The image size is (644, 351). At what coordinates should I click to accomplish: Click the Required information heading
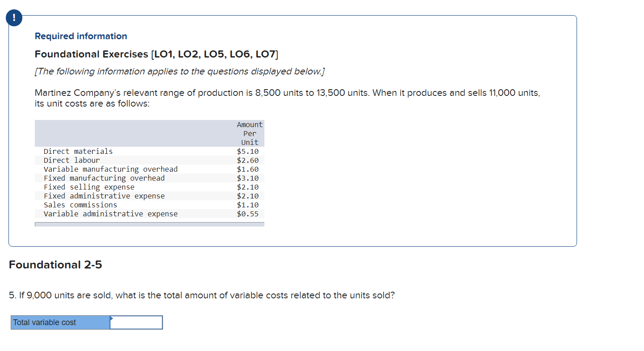(x=81, y=36)
